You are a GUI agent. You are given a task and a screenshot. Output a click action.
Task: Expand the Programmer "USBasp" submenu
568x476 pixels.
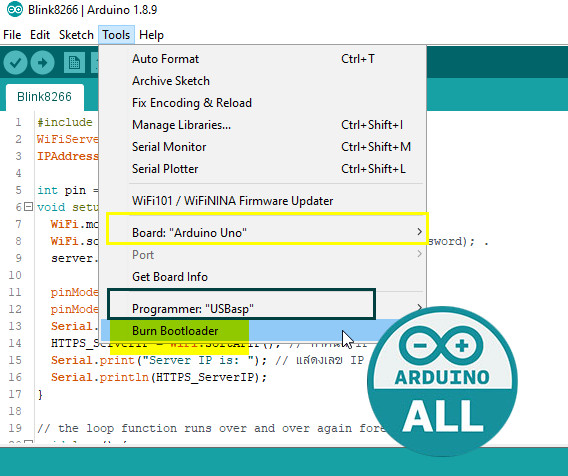(x=262, y=309)
